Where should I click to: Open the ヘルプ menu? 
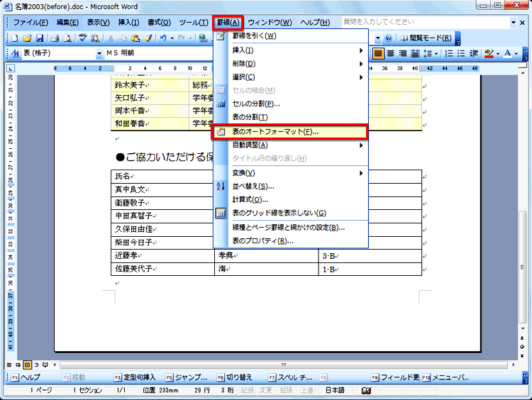pos(315,23)
